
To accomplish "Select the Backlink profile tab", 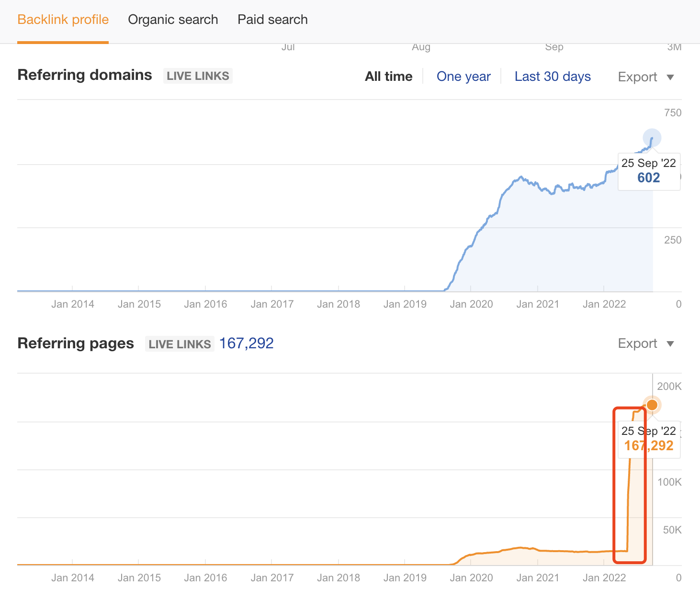I will pyautogui.click(x=63, y=20).
